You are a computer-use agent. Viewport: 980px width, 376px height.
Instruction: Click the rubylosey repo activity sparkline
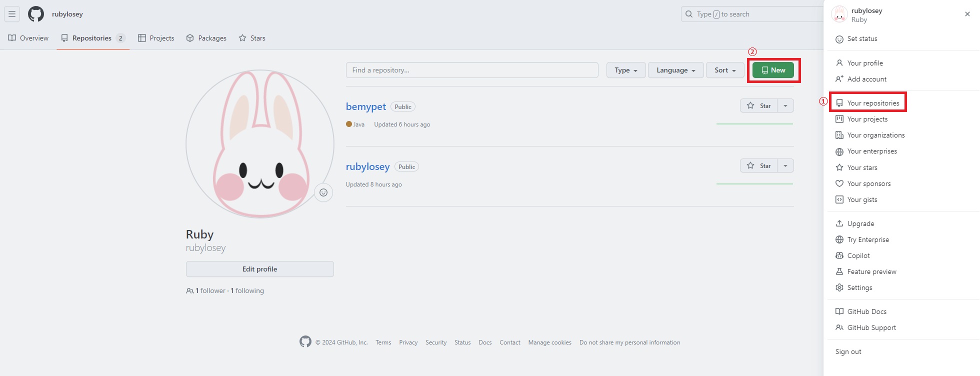coord(754,183)
